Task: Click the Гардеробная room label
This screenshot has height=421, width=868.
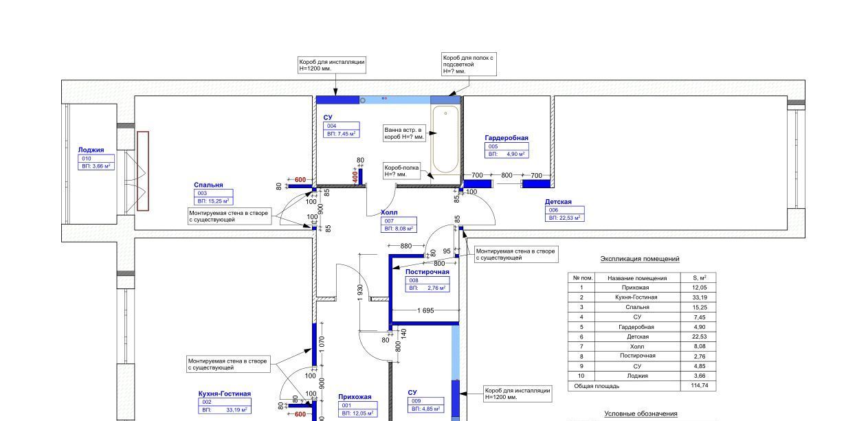Action: click(506, 138)
